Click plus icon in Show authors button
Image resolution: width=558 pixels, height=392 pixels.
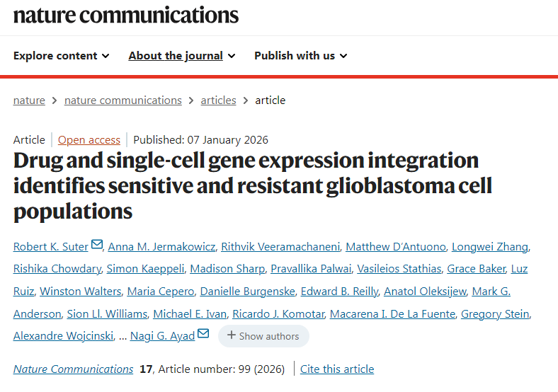tap(231, 335)
